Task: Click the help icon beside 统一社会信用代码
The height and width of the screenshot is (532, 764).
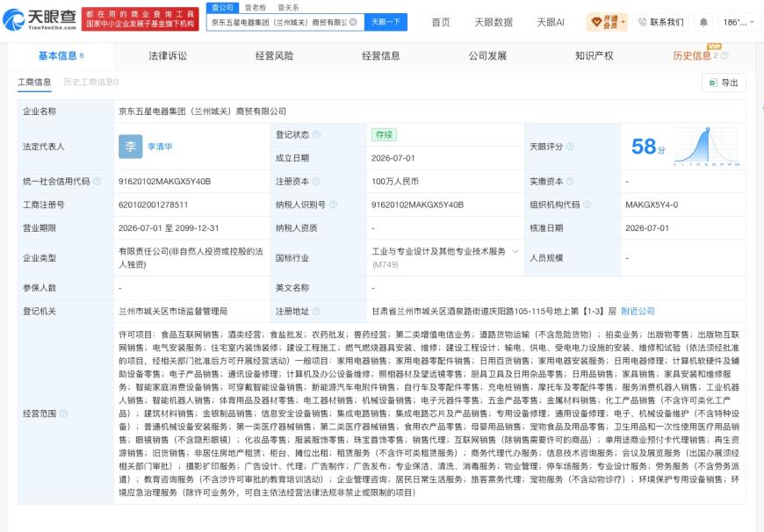Action: pyautogui.click(x=97, y=181)
